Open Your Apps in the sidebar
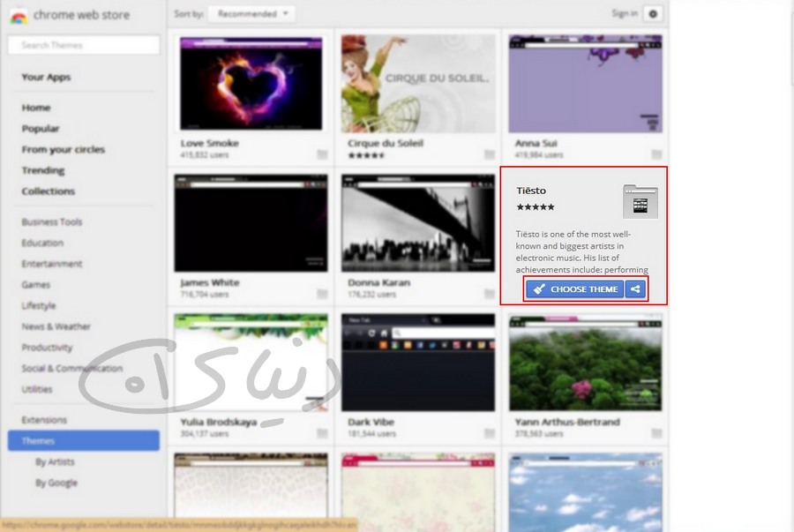The width and height of the screenshot is (794, 532). pos(46,77)
